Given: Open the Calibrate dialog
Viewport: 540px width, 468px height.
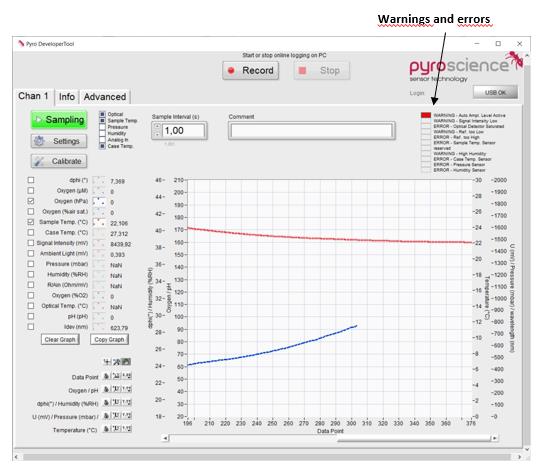Looking at the screenshot, I should [59, 161].
